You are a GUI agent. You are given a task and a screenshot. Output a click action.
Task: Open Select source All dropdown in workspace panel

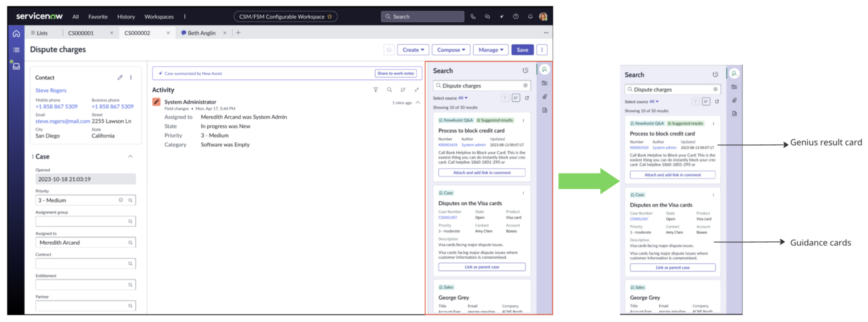point(462,98)
